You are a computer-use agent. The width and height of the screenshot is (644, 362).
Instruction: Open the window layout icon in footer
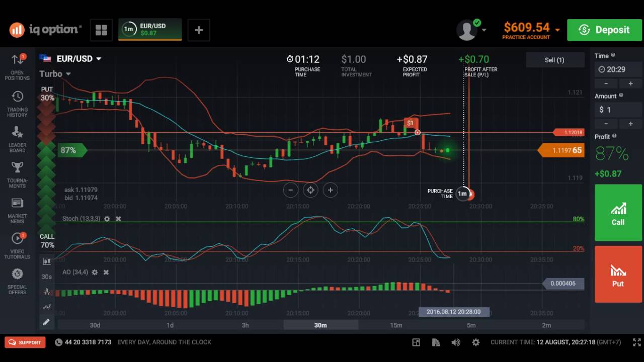416,342
